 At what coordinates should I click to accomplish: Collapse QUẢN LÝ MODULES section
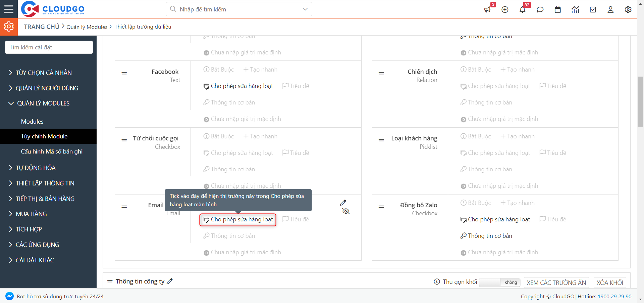click(43, 103)
